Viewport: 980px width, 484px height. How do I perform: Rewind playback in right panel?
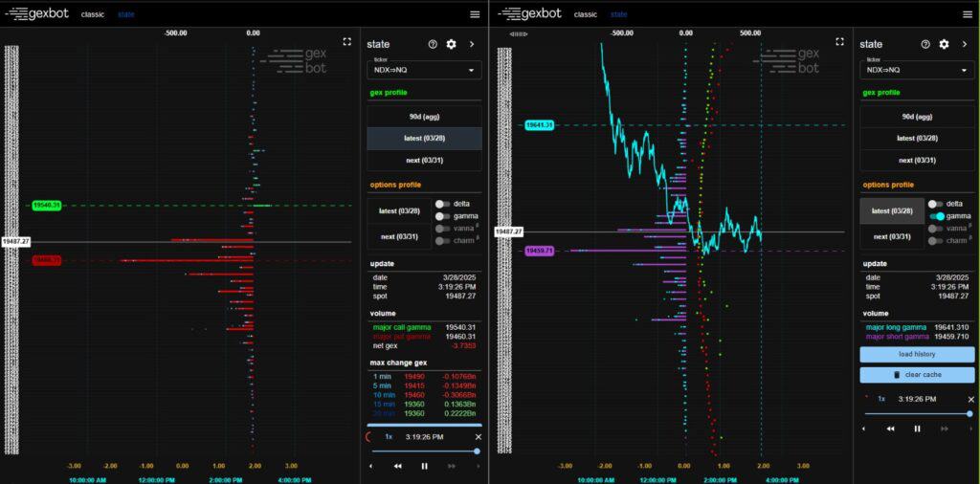tap(890, 429)
